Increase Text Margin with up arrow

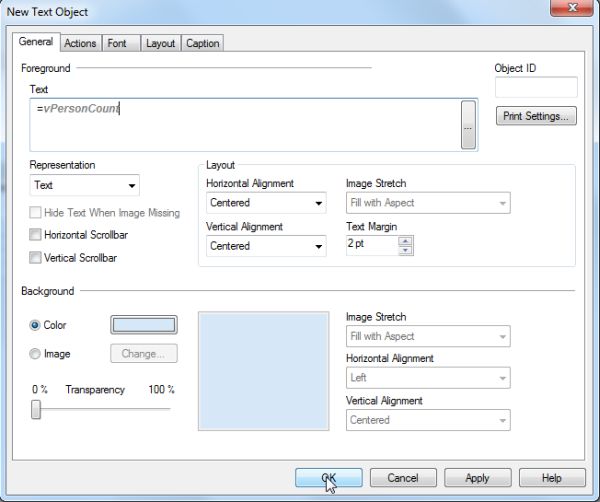(x=405, y=241)
